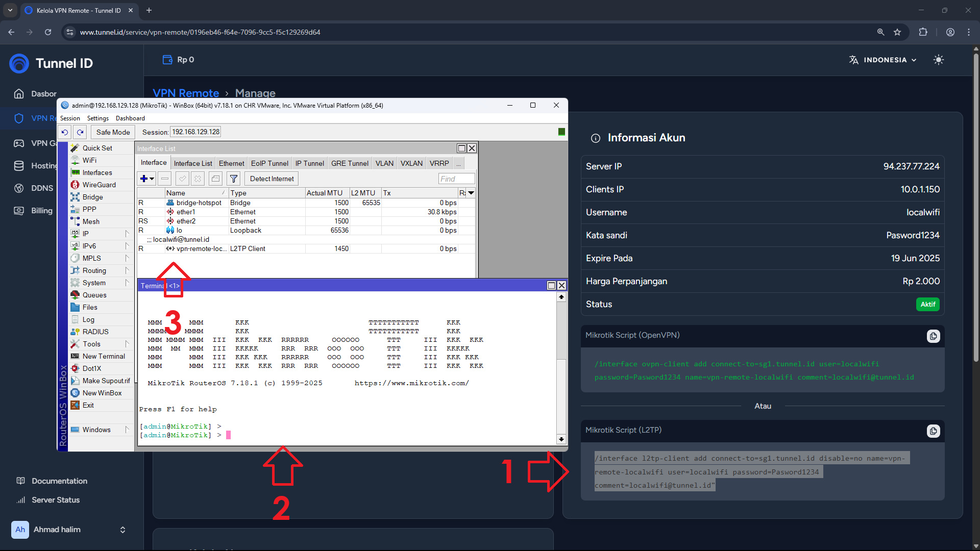Open the INDONESIA language dropdown
This screenshot has width=980, height=551.
coord(885,60)
